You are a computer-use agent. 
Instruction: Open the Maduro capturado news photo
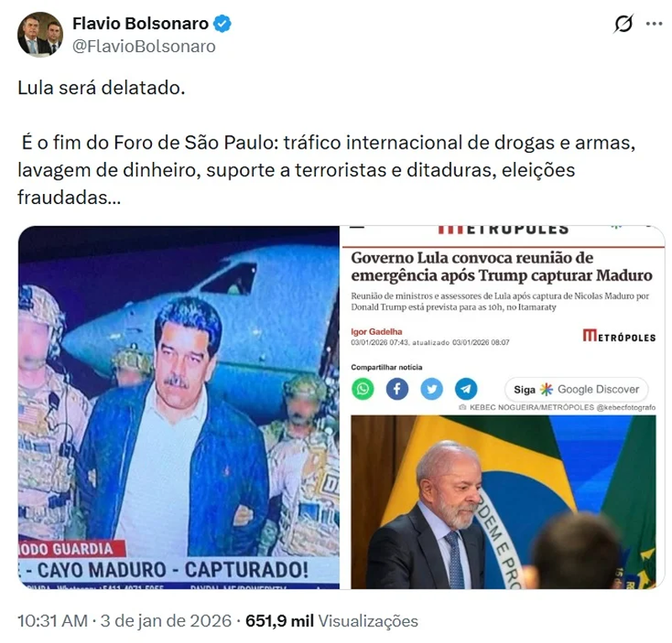pos(179,407)
